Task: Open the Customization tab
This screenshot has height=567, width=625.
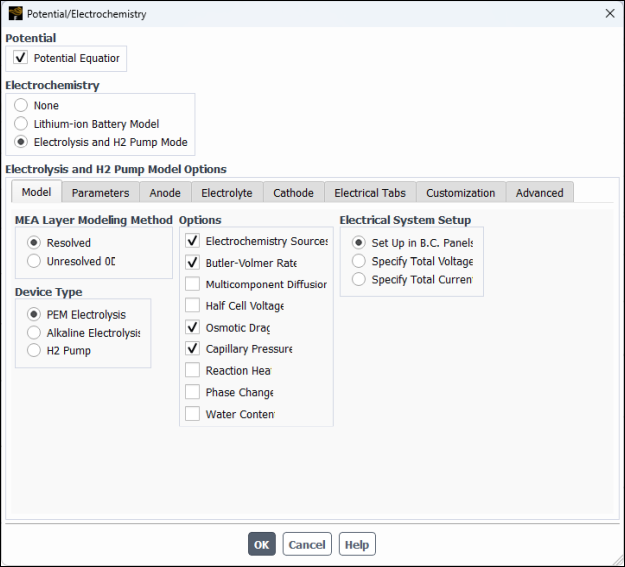Action: point(461,193)
